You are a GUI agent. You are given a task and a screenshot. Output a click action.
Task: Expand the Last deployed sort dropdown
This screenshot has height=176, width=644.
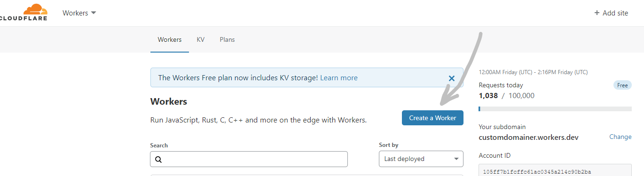click(x=421, y=159)
